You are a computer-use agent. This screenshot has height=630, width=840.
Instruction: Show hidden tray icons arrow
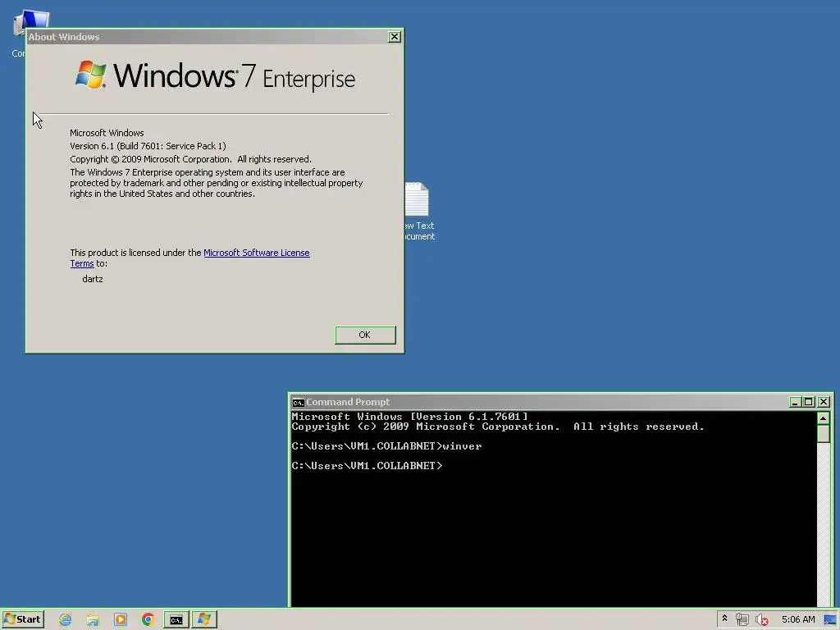[x=725, y=619]
